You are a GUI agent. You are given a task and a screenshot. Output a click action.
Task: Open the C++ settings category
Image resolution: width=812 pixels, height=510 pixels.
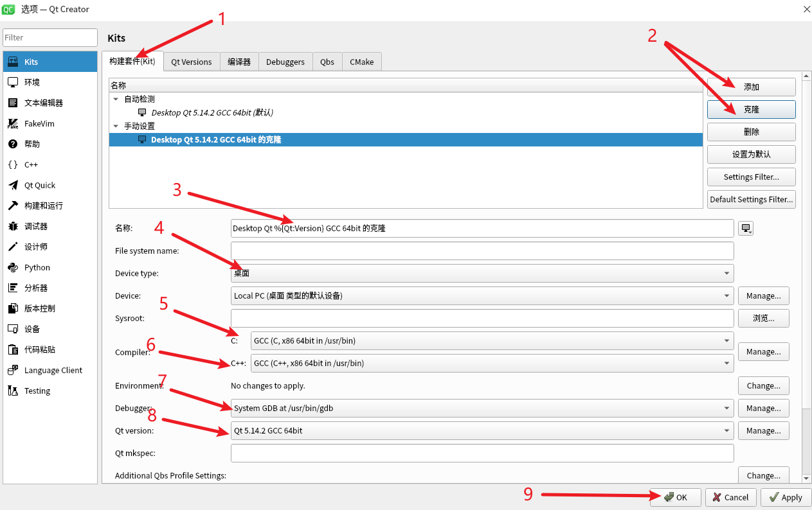pos(50,164)
